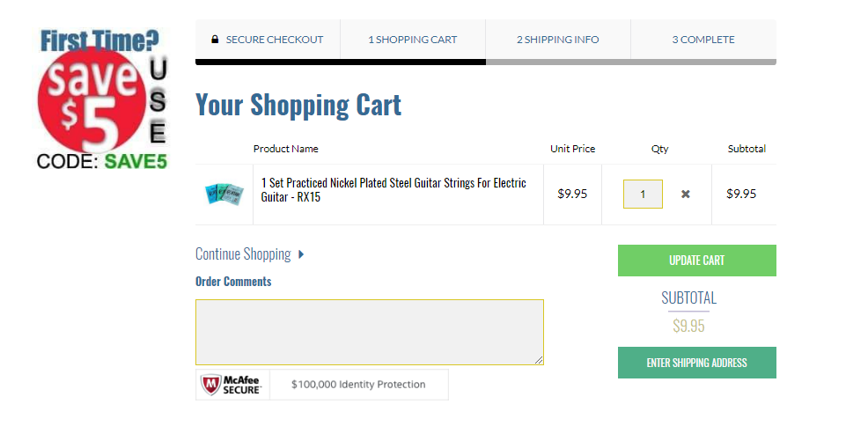Grab the Order Comments resize handle
The height and width of the screenshot is (426, 868).
(539, 360)
